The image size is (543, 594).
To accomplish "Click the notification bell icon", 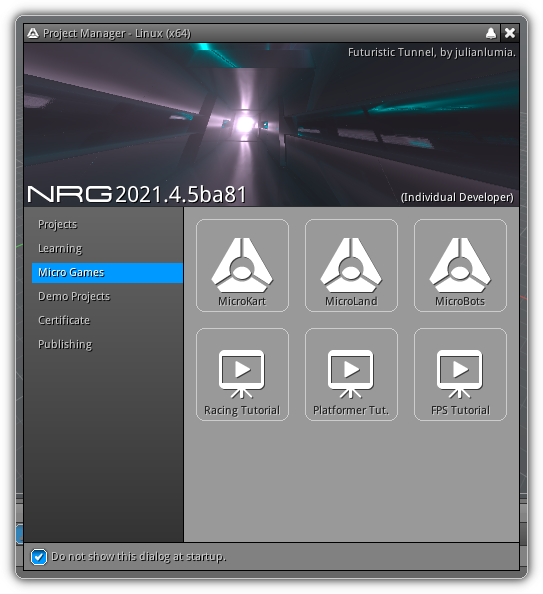I will coord(491,33).
